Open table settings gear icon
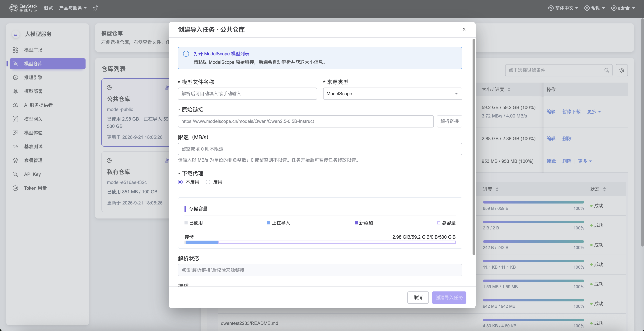The image size is (644, 331). 622,70
